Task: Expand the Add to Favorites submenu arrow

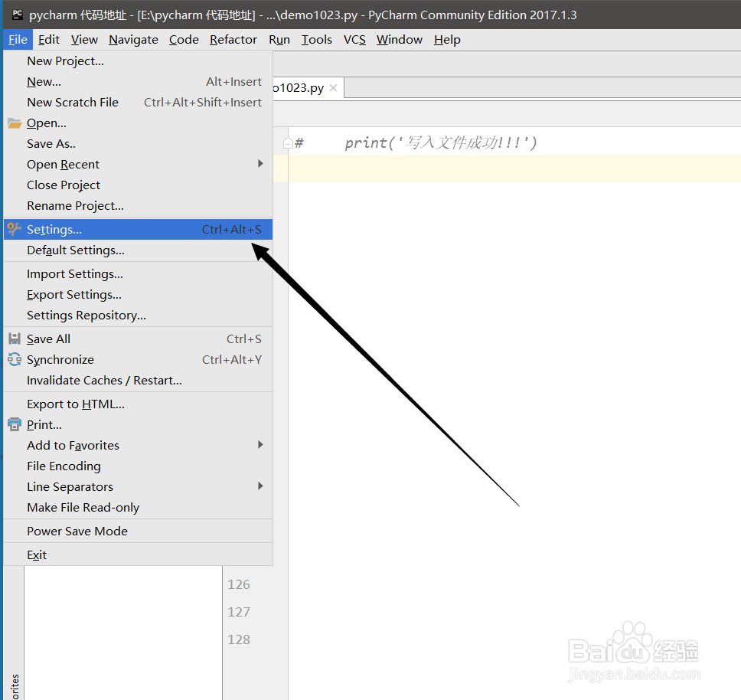Action: coord(260,445)
